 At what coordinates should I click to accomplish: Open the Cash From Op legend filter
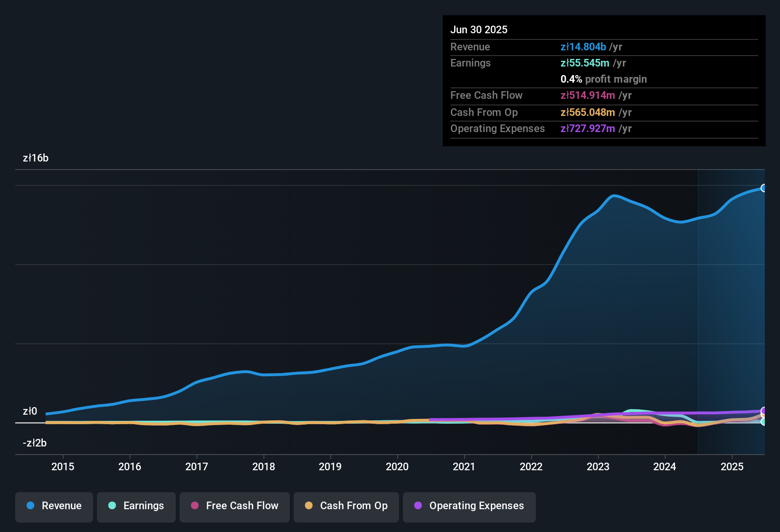tap(346, 506)
